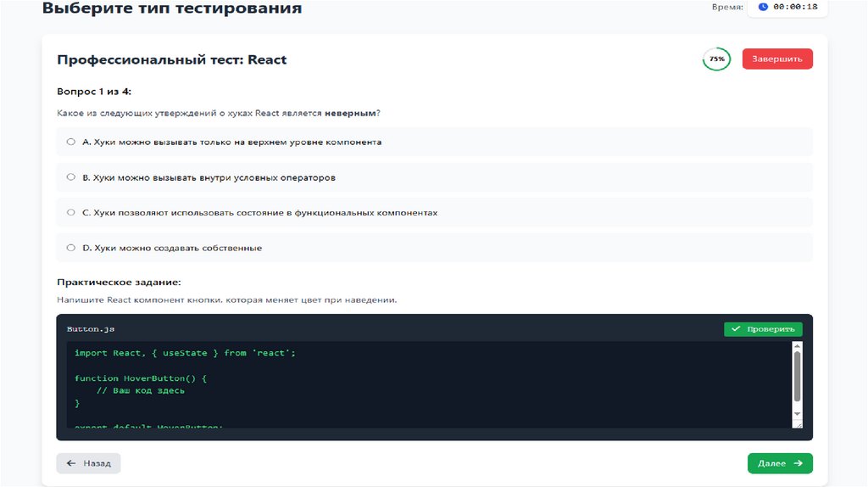Click the question text about React hooks
Screen dimensions: 868x487
point(219,113)
